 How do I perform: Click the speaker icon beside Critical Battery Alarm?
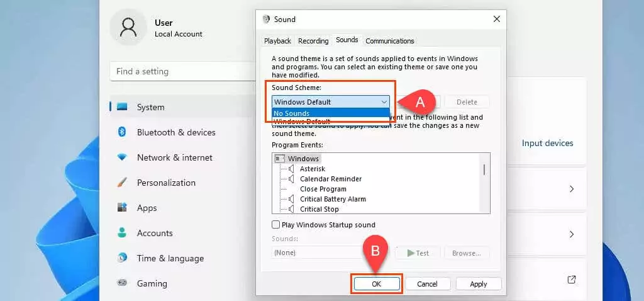pyautogui.click(x=292, y=199)
